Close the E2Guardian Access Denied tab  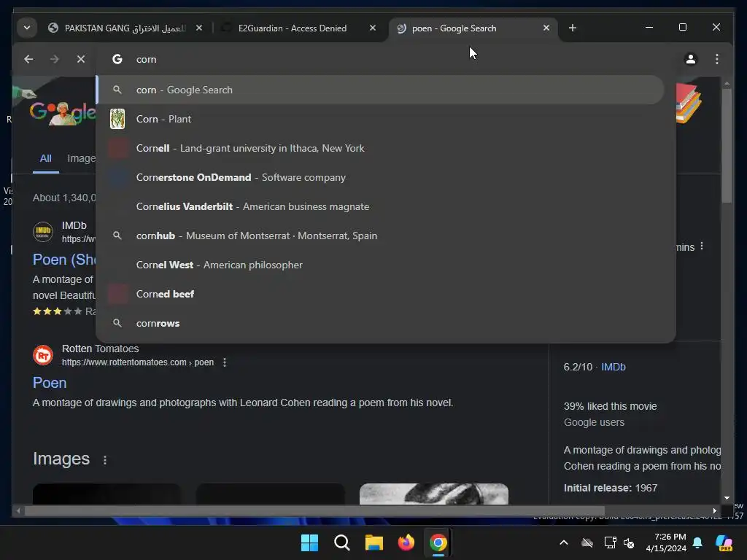point(373,28)
